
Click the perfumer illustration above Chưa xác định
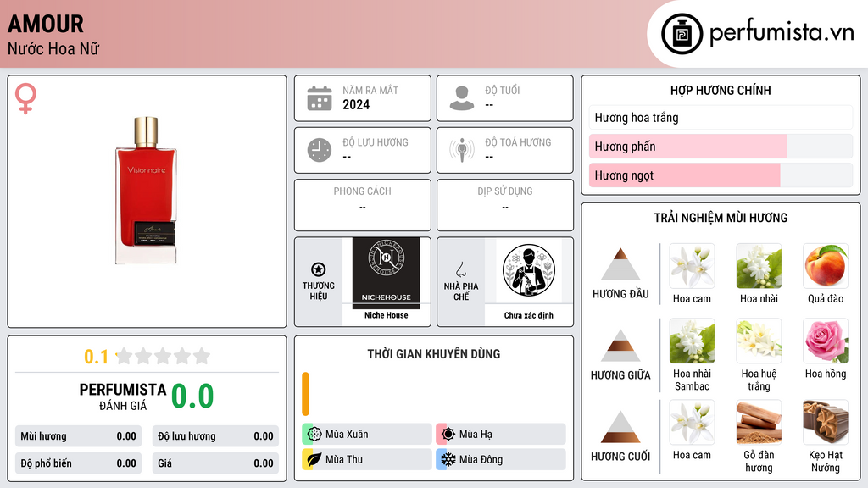[529, 270]
